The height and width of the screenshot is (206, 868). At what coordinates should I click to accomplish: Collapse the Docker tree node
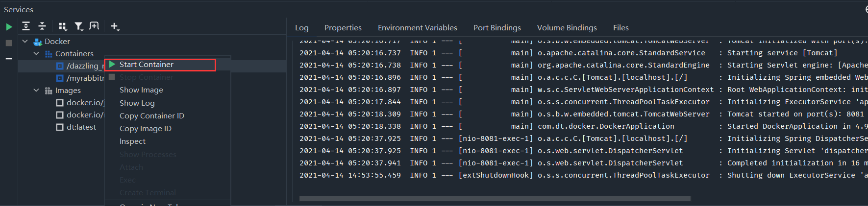tap(25, 42)
